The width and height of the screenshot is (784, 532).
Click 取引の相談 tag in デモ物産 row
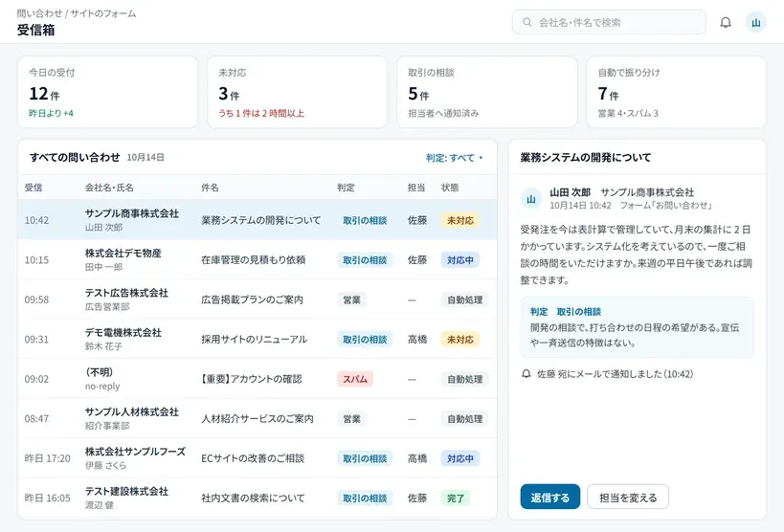365,260
